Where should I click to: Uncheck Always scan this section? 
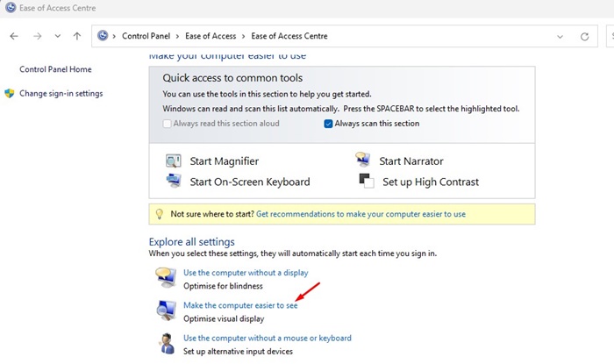(328, 124)
